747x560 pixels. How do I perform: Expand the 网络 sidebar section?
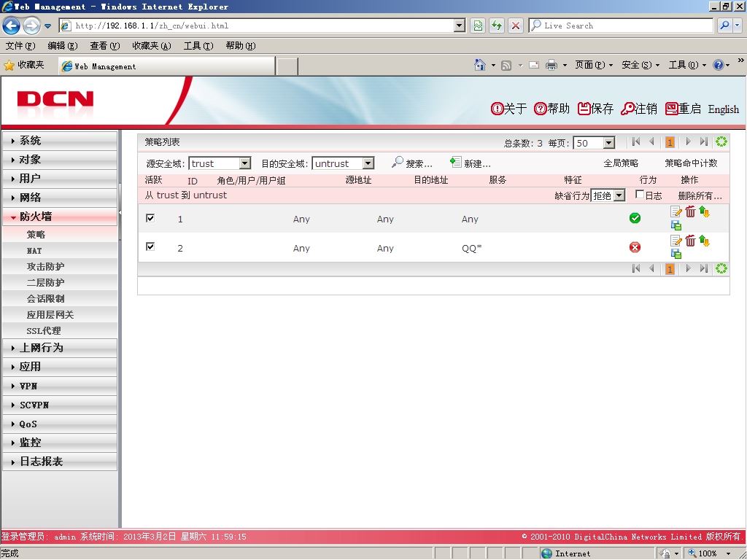[x=60, y=198]
